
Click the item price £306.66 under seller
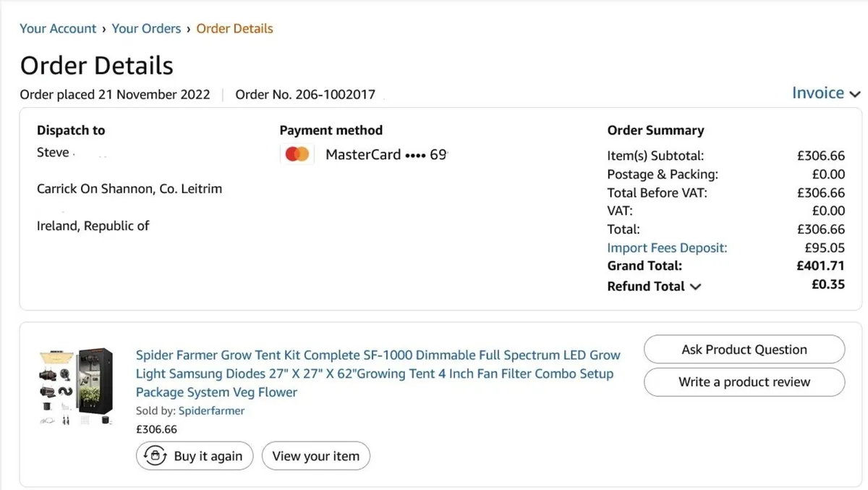click(156, 429)
